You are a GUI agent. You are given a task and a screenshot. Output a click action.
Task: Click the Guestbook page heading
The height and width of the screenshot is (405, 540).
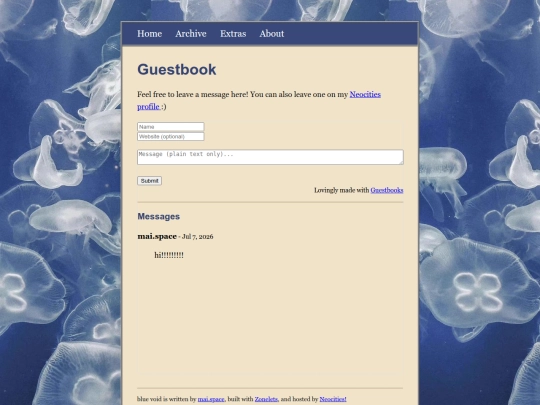pos(177,70)
